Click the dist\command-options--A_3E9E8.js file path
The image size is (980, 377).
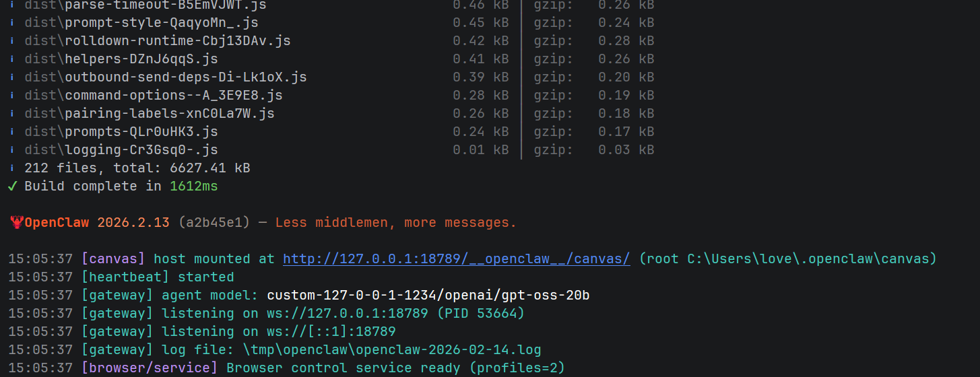pyautogui.click(x=154, y=95)
